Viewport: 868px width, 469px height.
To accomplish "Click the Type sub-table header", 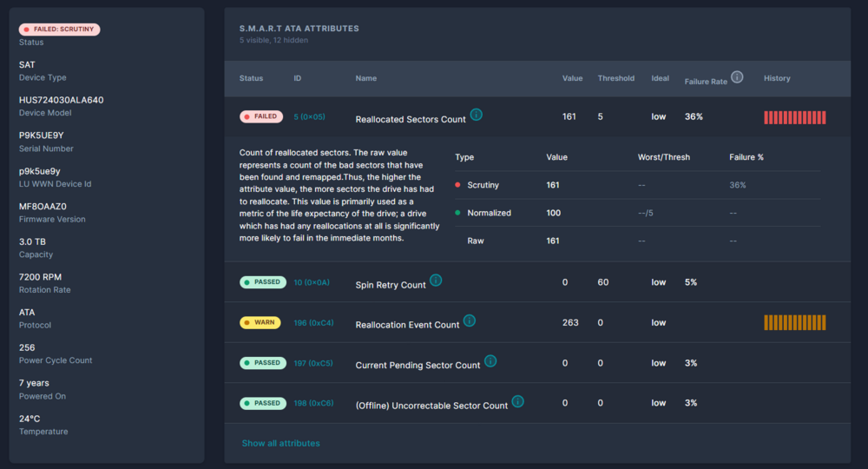I will pyautogui.click(x=464, y=157).
